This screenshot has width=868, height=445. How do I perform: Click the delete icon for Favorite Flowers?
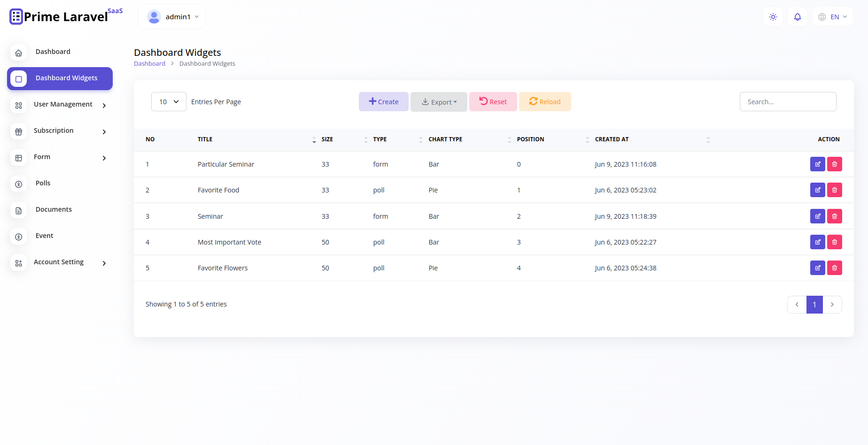pos(834,268)
